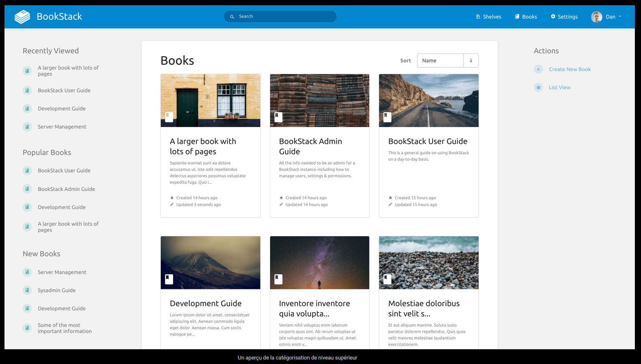Click the mountain road cover thumbnail

429,100
